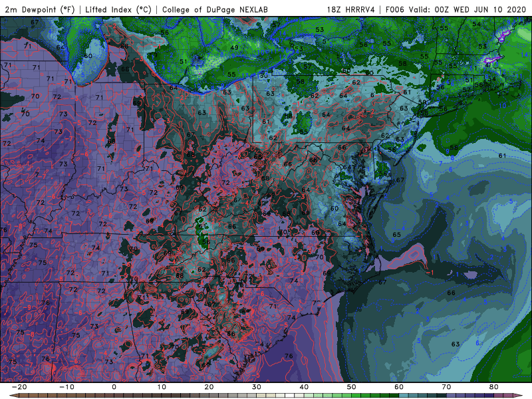Click the '80' color scale label
This screenshot has height=399, width=532.
pos(494,387)
